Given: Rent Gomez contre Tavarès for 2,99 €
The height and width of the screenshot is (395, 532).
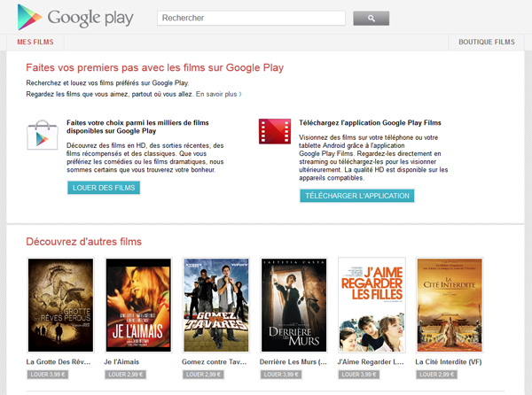Looking at the screenshot, I should [203, 375].
